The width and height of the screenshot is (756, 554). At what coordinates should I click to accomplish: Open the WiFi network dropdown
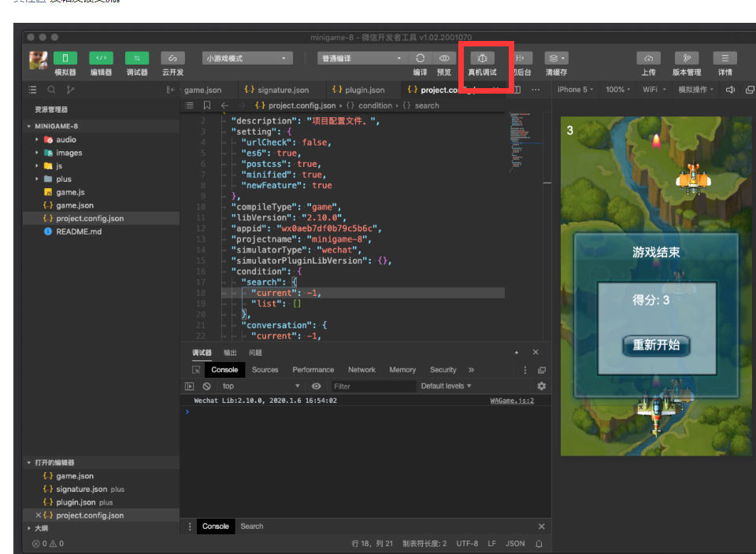coord(654,90)
